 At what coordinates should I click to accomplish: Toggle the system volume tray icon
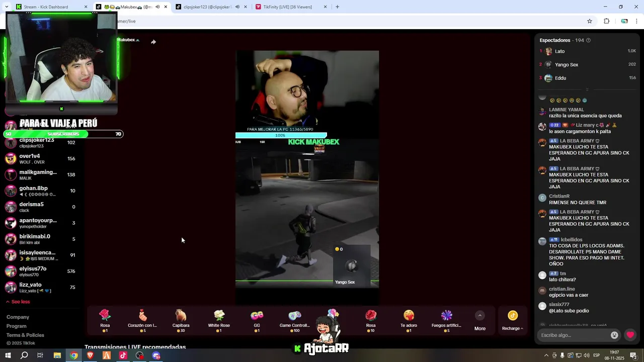587,355
